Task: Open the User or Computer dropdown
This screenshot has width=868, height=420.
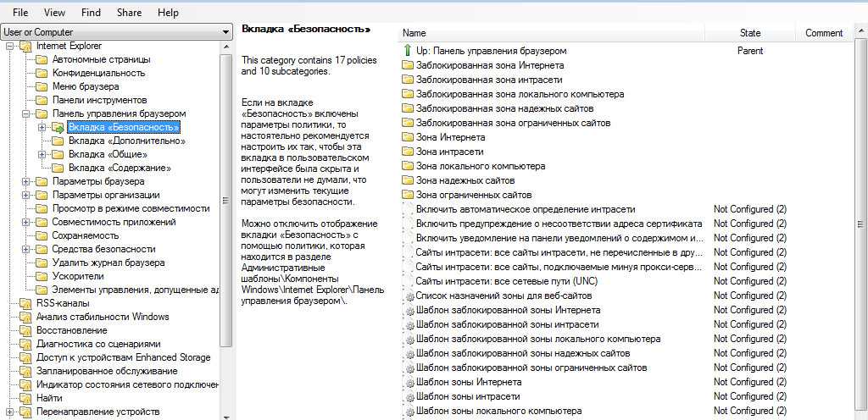Action: [225, 32]
